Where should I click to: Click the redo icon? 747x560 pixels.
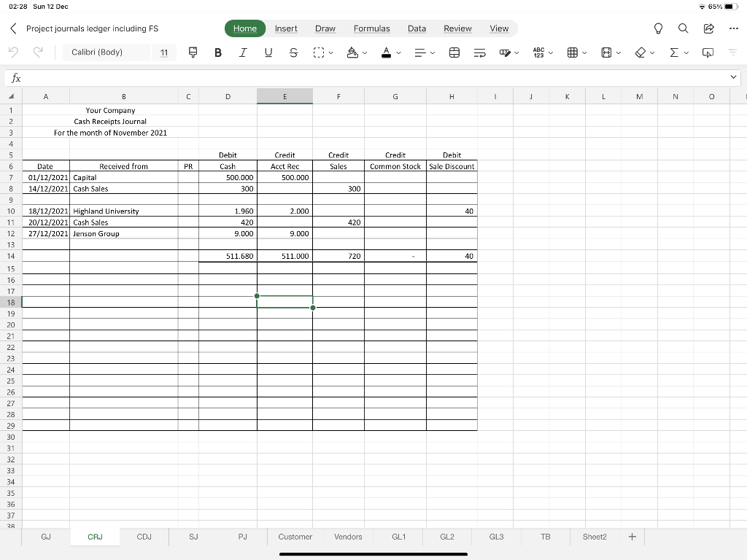pyautogui.click(x=38, y=52)
